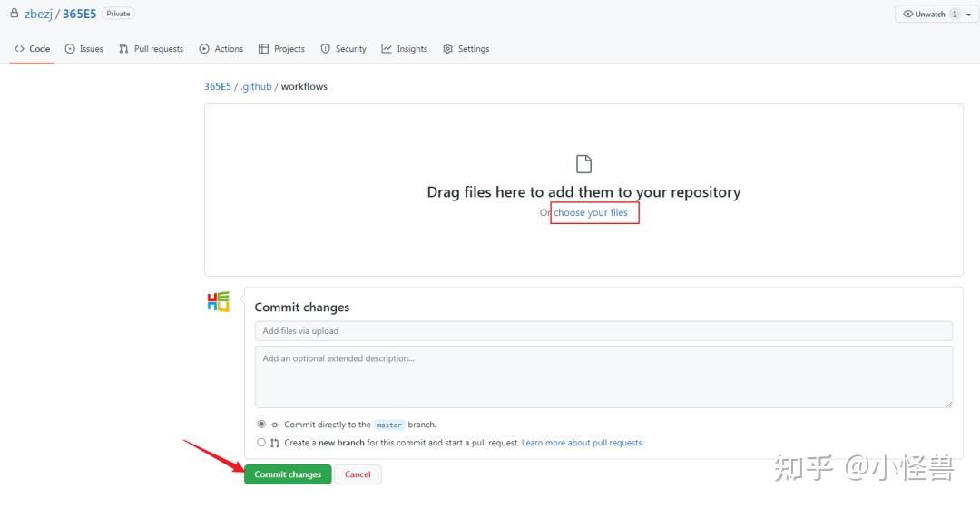Open the Security tab
980x508 pixels.
(344, 49)
